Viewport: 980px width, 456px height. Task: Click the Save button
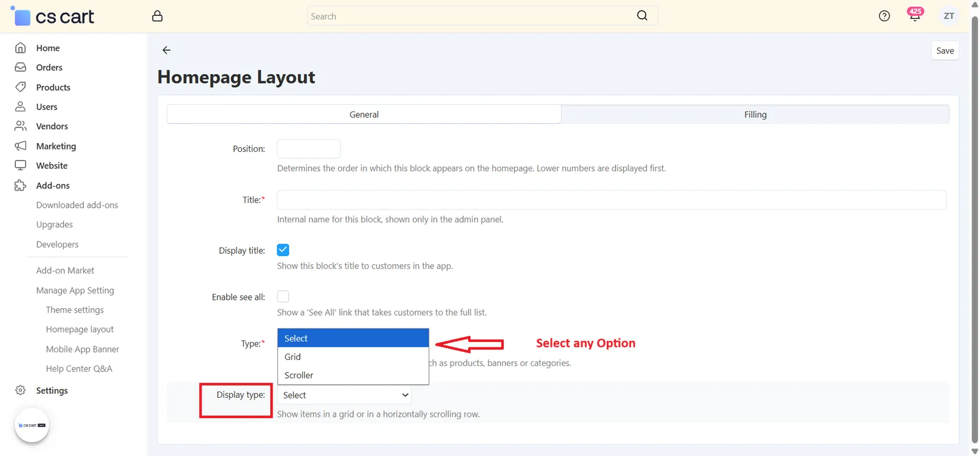click(945, 51)
